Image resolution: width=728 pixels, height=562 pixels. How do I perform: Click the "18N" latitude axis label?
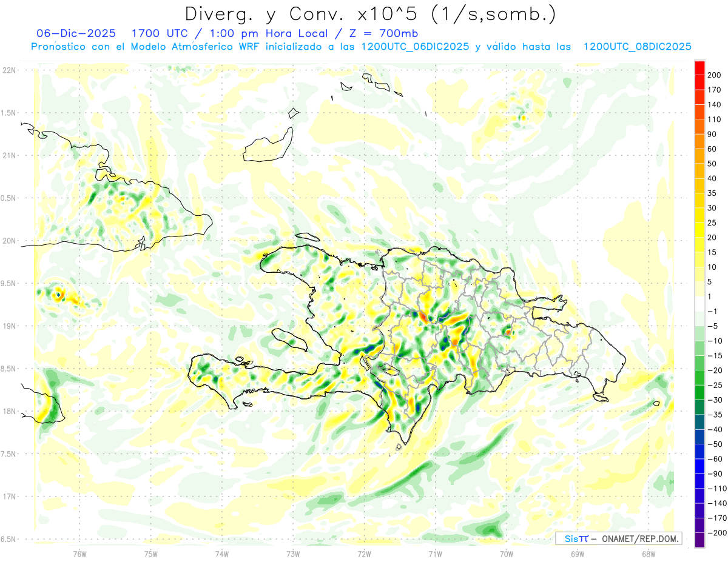coord(9,412)
